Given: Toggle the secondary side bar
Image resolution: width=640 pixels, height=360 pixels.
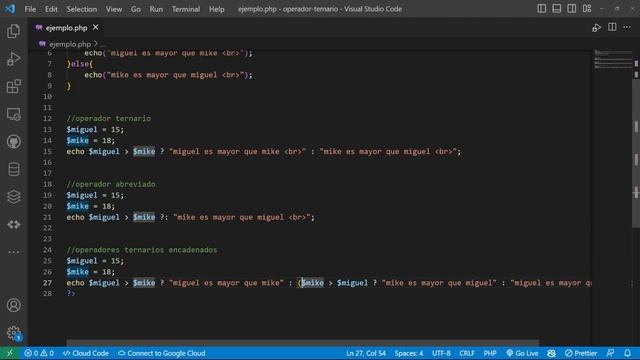Looking at the screenshot, I should (571, 9).
